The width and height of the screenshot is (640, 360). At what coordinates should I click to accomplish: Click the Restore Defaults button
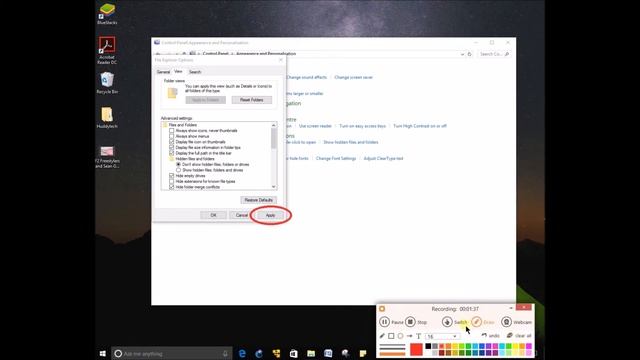point(258,200)
